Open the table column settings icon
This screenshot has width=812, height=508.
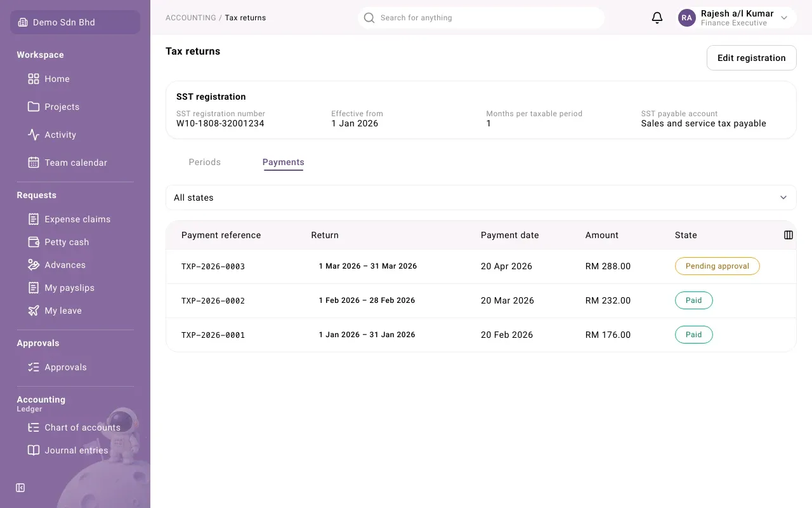[x=789, y=235]
